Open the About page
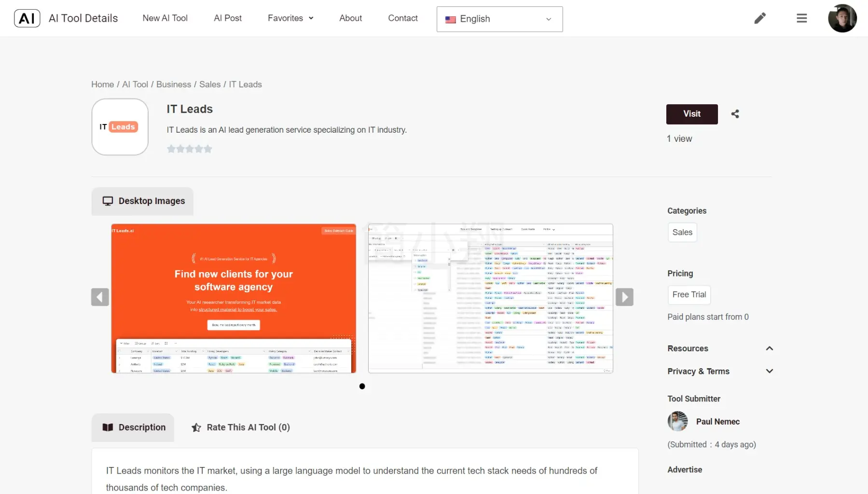Image resolution: width=868 pixels, height=494 pixels. pyautogui.click(x=351, y=18)
